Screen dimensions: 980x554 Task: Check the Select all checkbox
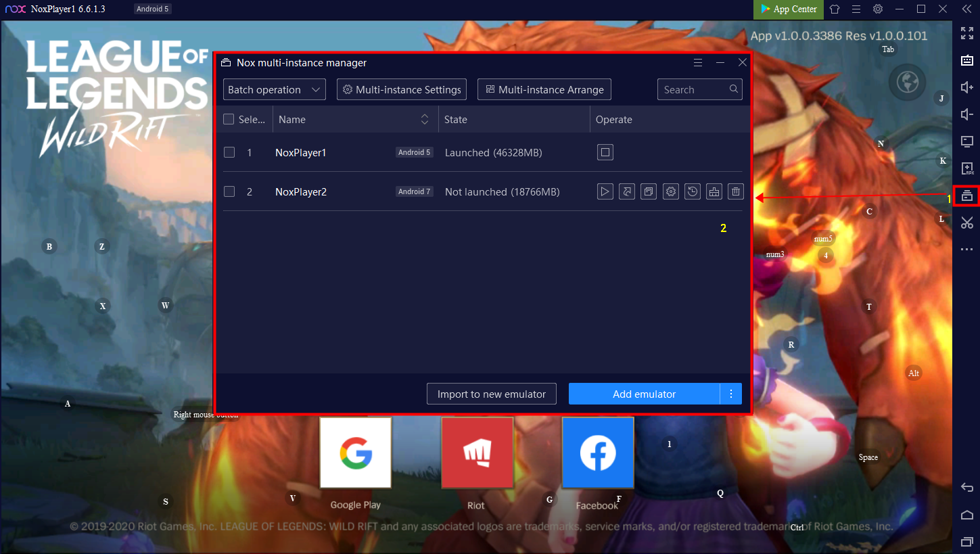(x=229, y=119)
